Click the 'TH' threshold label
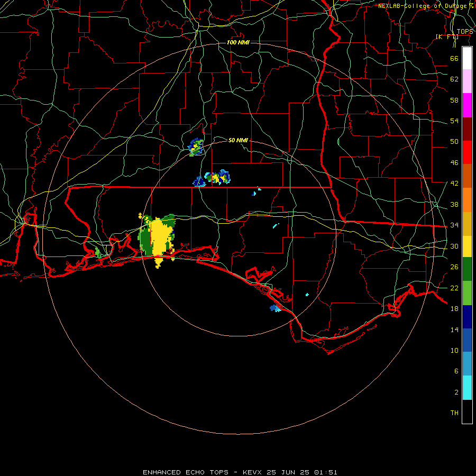 click(454, 413)
